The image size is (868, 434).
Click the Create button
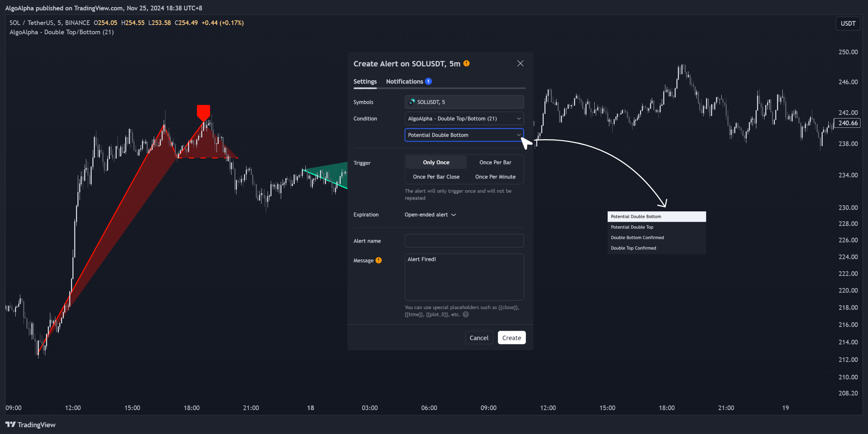point(512,338)
